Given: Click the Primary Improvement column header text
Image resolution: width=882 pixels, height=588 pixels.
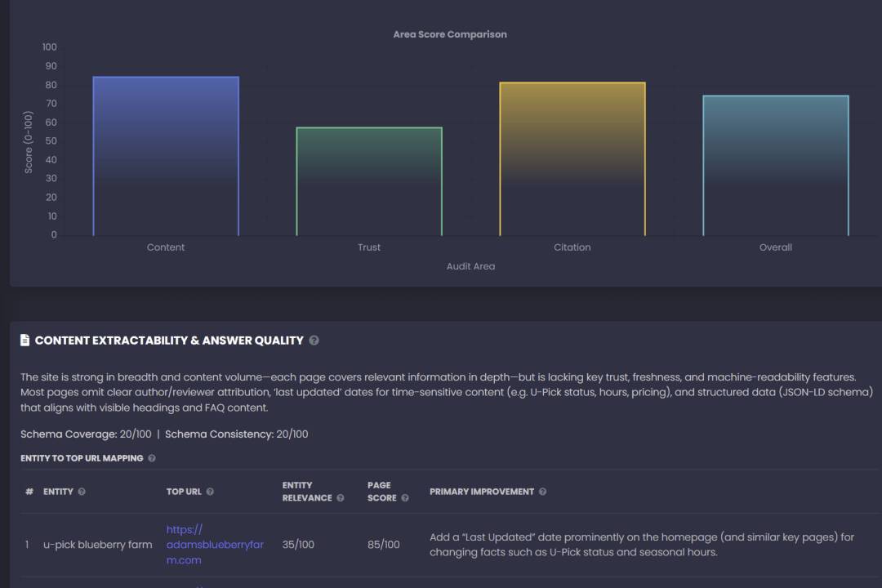Looking at the screenshot, I should (482, 492).
